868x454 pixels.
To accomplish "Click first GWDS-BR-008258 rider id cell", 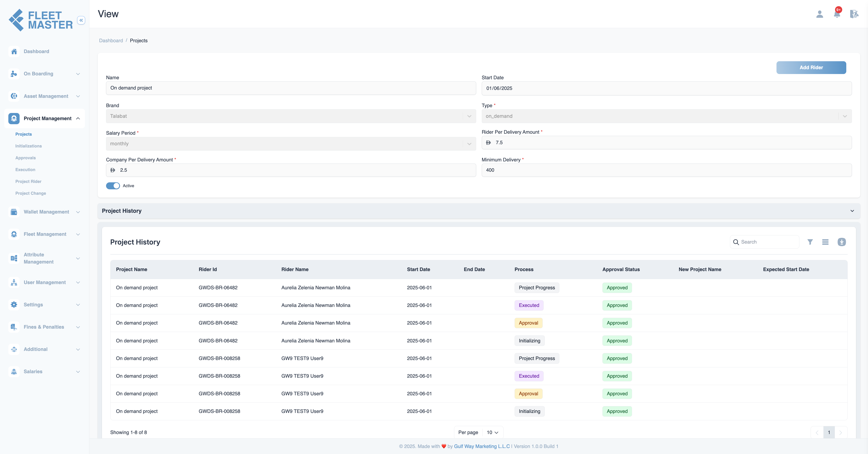I will click(219, 358).
